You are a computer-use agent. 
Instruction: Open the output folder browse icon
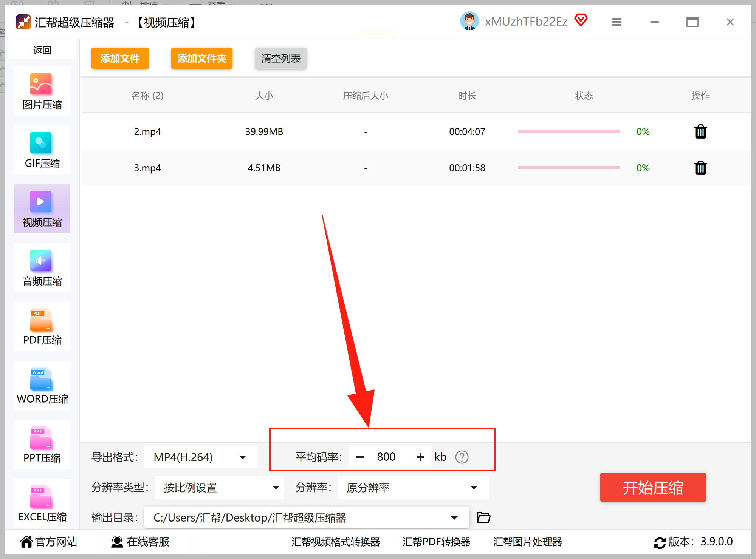pos(483,517)
